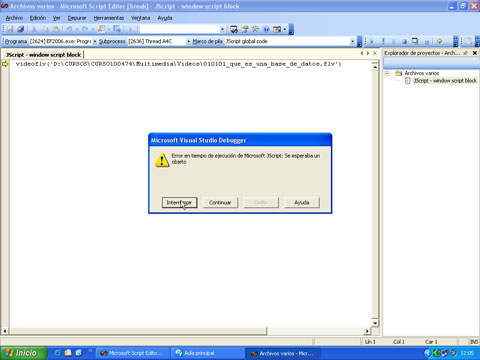Click the Continuar button in the dialog
Screen dimensions: 480x360
click(220, 202)
